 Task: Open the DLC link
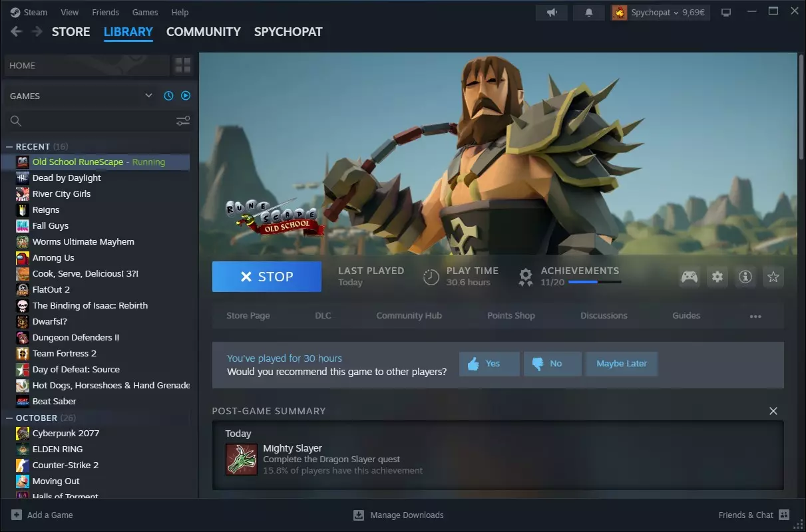323,316
